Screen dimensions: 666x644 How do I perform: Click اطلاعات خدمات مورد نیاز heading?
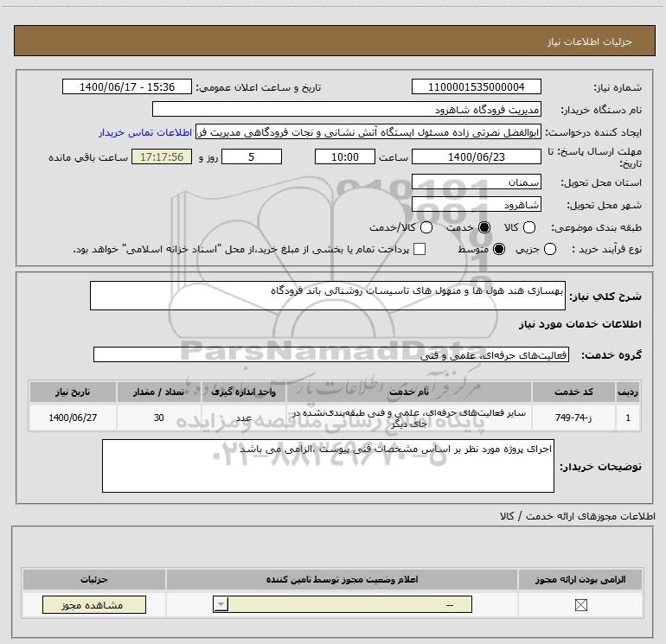[x=580, y=324]
